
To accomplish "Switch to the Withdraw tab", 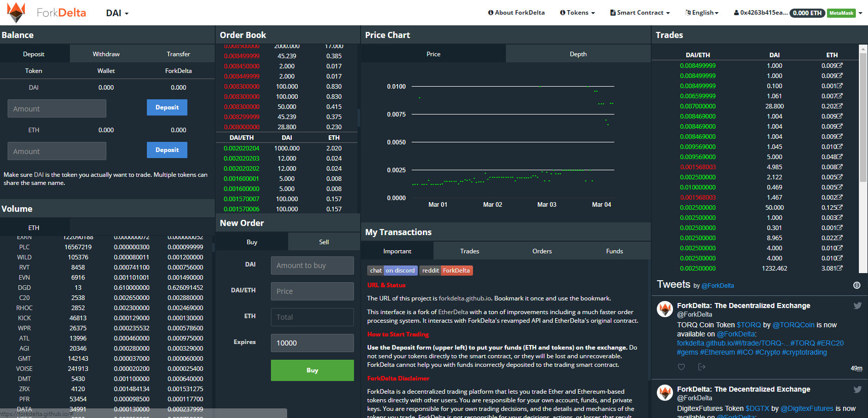I will tap(106, 54).
